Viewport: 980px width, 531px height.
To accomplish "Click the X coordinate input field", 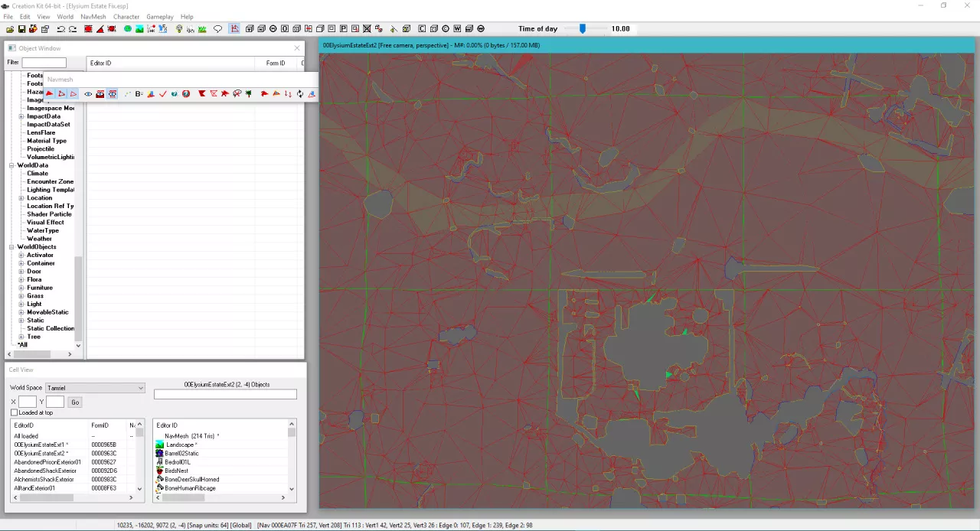I will [x=28, y=402].
